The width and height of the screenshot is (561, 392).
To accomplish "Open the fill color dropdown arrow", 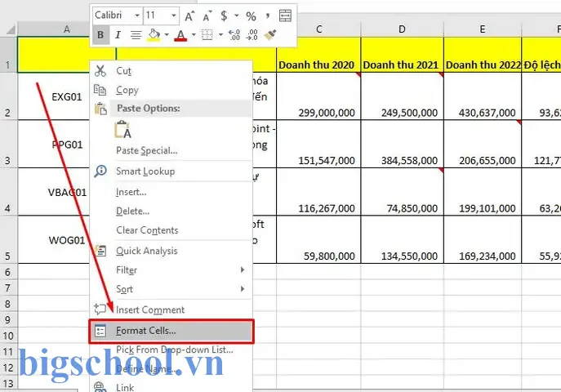I will pyautogui.click(x=167, y=34).
